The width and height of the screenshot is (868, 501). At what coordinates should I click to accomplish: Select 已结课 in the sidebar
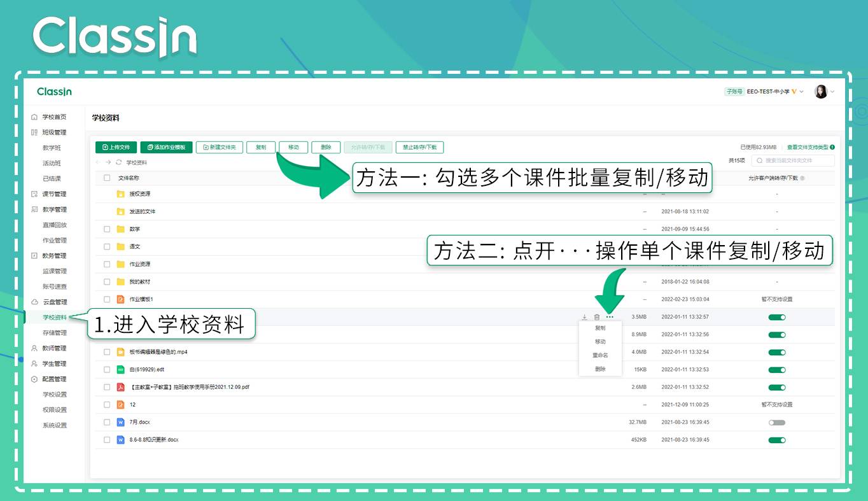52,179
